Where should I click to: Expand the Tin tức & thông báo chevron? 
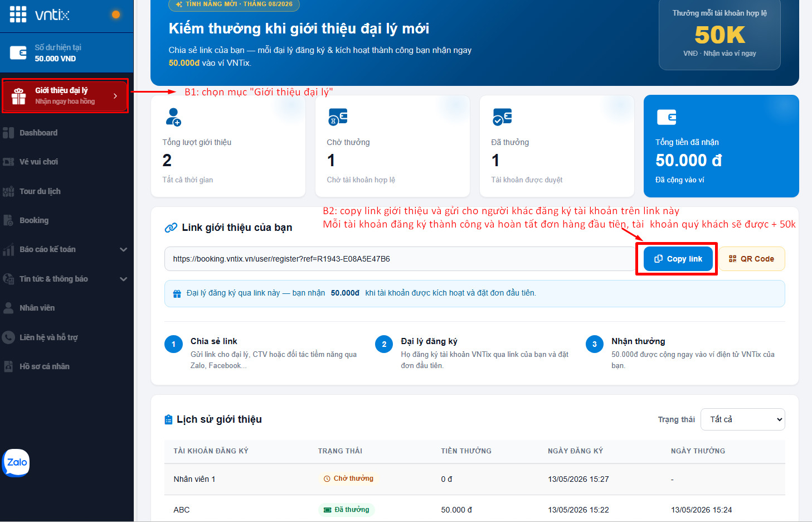tap(124, 279)
